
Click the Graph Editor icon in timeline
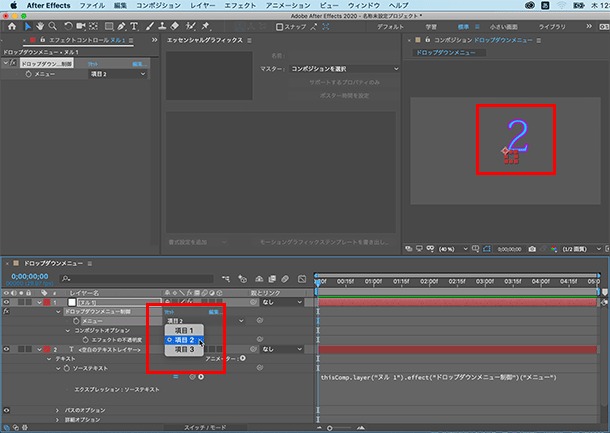point(302,279)
